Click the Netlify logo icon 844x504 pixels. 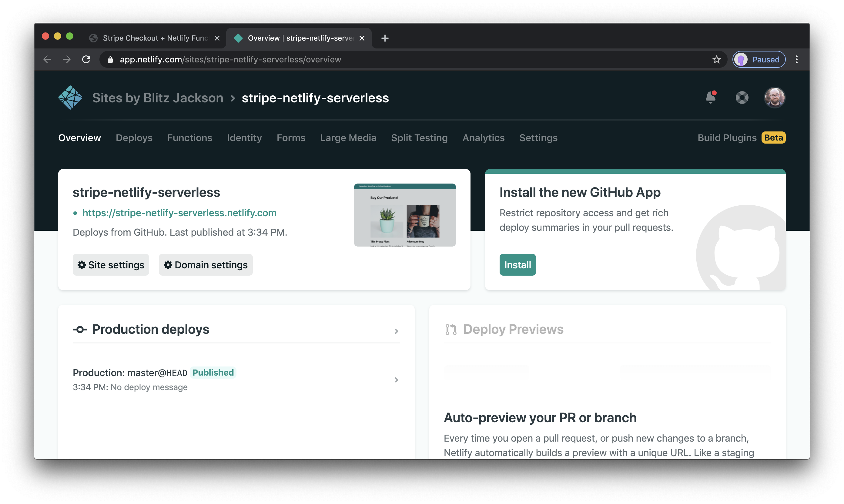[70, 98]
